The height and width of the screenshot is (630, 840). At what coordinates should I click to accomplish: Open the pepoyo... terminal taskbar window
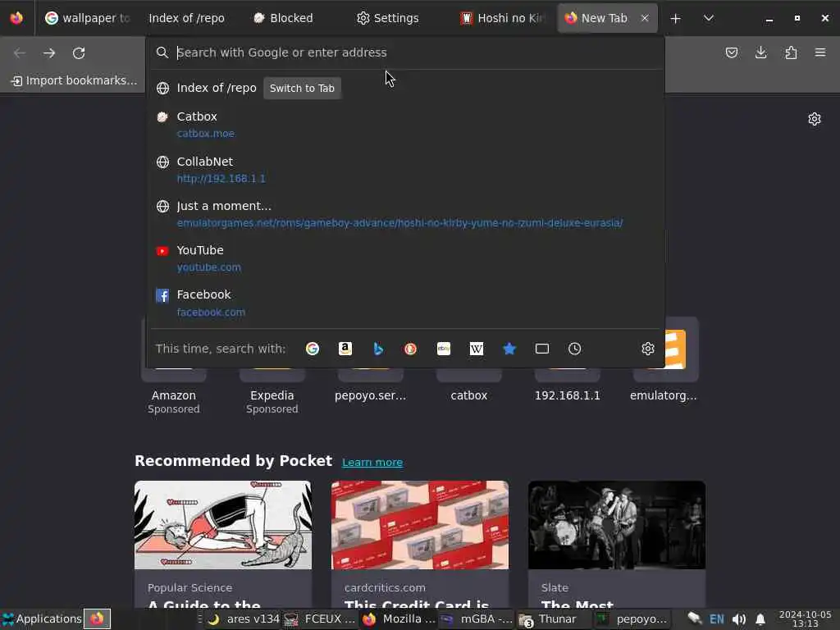pyautogui.click(x=632, y=619)
